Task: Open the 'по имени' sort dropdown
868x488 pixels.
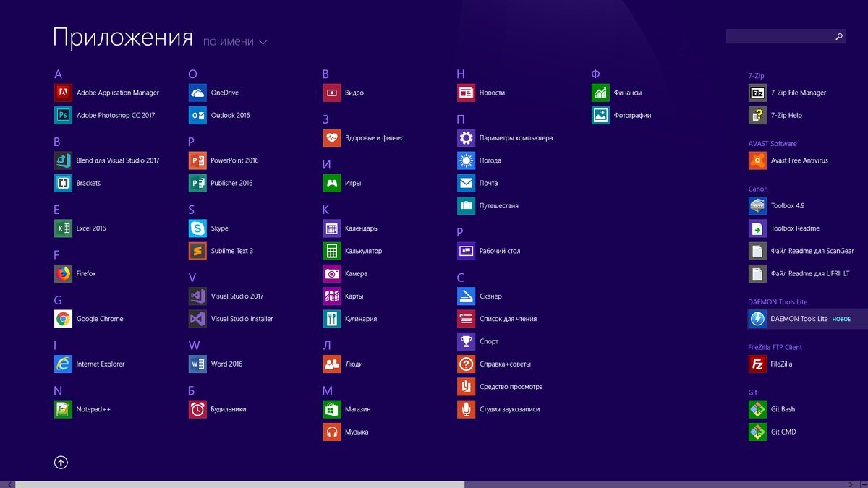Action: point(235,42)
